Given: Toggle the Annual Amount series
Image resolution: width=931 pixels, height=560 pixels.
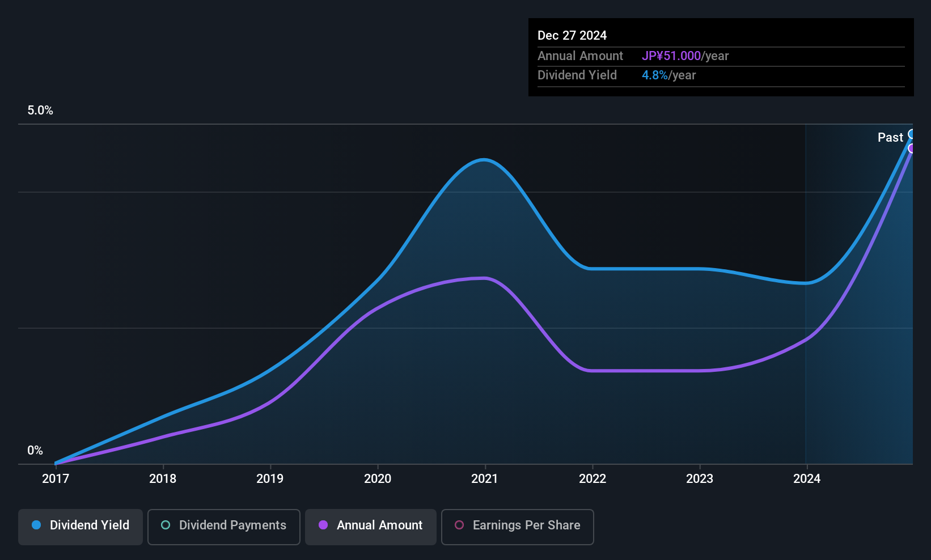Looking at the screenshot, I should click(x=371, y=527).
